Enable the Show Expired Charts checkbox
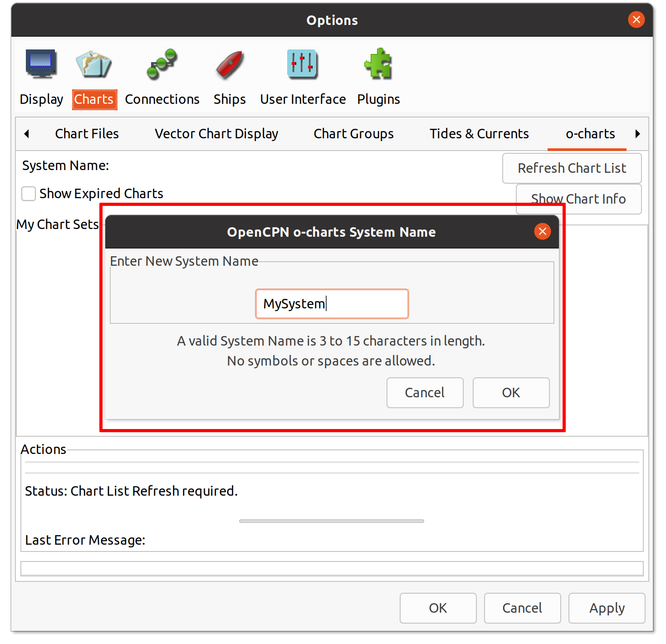Screen dimensions: 666x644 pyautogui.click(x=29, y=194)
